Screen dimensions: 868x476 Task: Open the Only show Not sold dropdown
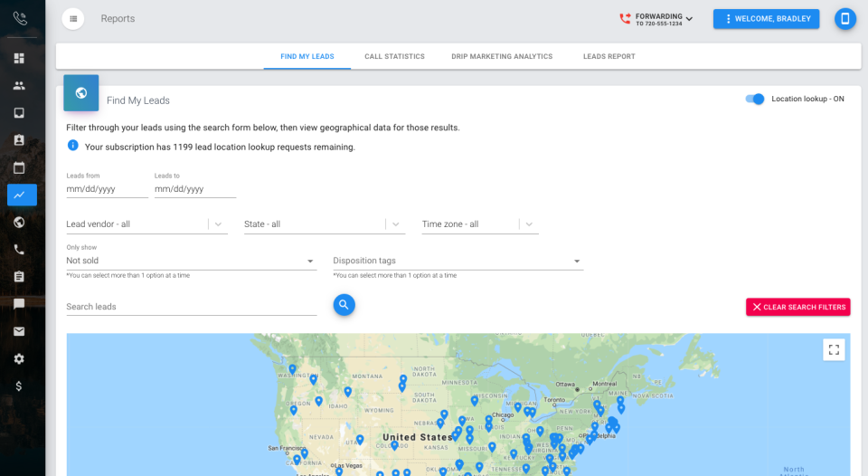[191, 261]
